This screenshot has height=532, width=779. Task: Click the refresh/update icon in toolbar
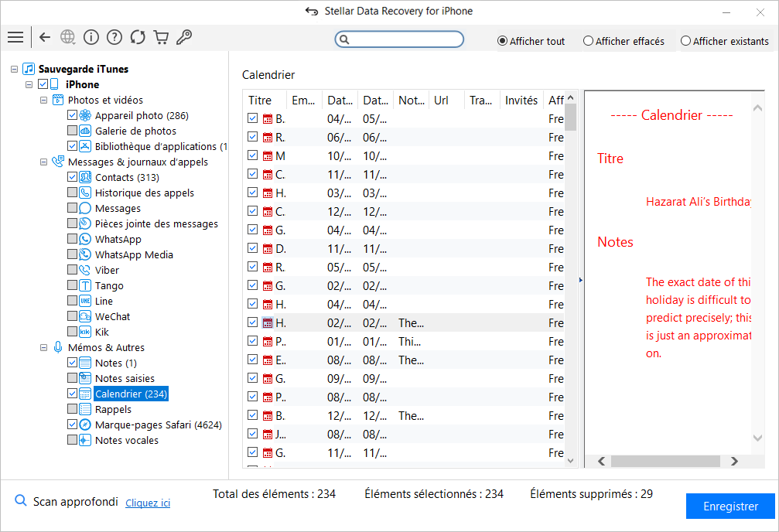click(x=138, y=37)
